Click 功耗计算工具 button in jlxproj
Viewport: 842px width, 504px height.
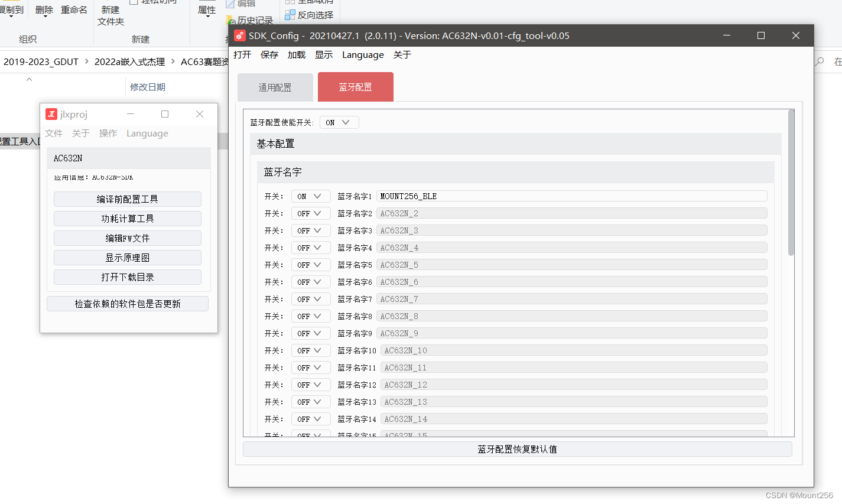[128, 219]
